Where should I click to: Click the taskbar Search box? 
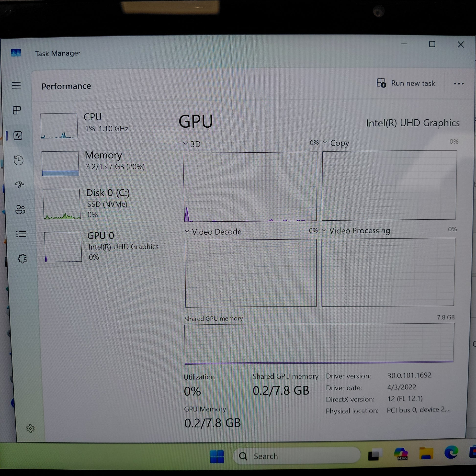click(296, 456)
